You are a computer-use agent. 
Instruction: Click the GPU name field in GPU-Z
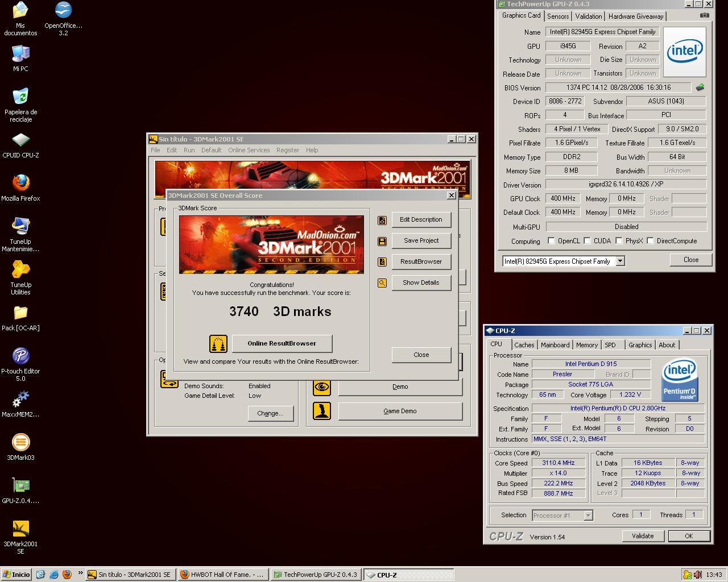click(602, 32)
